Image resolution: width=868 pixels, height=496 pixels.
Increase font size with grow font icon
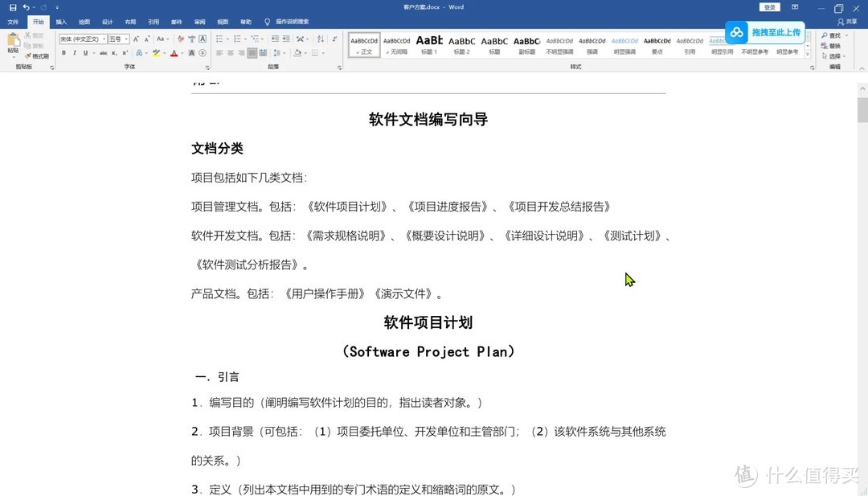[136, 39]
